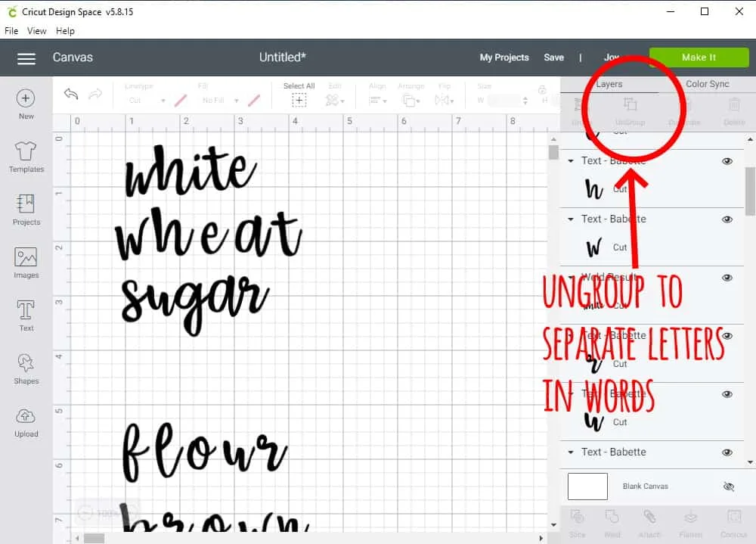Click the Flip icon
This screenshot has height=544, width=756.
(442, 100)
